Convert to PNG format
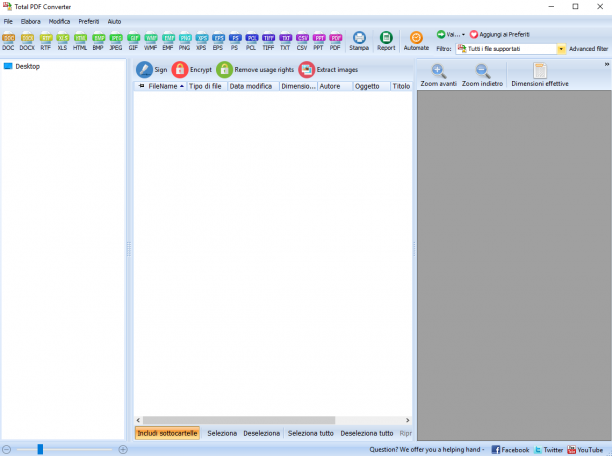This screenshot has height=456, width=612. tap(185, 41)
